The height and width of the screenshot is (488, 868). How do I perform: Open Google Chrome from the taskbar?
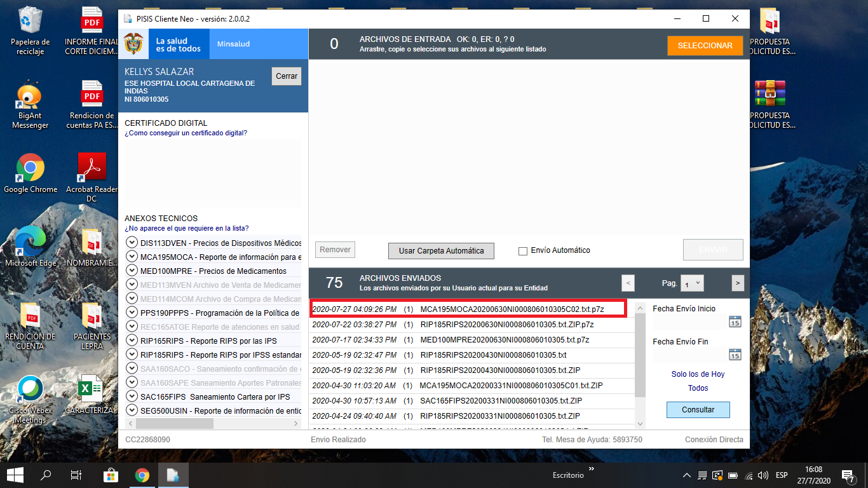[x=142, y=475]
